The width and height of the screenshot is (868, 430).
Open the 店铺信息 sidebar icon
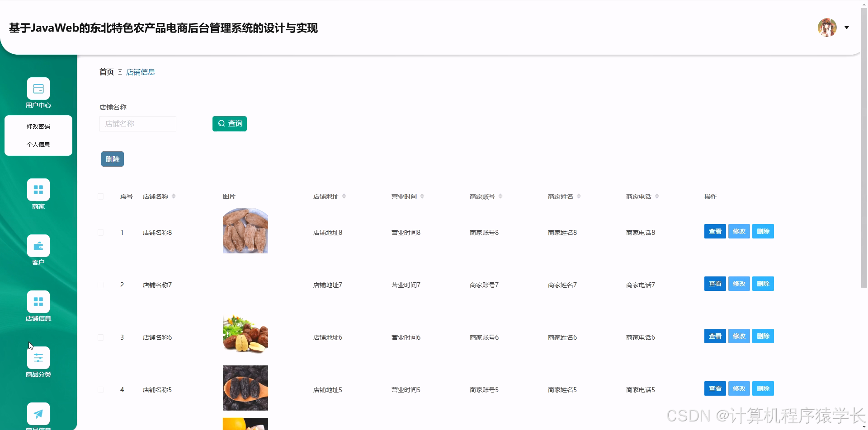point(38,302)
